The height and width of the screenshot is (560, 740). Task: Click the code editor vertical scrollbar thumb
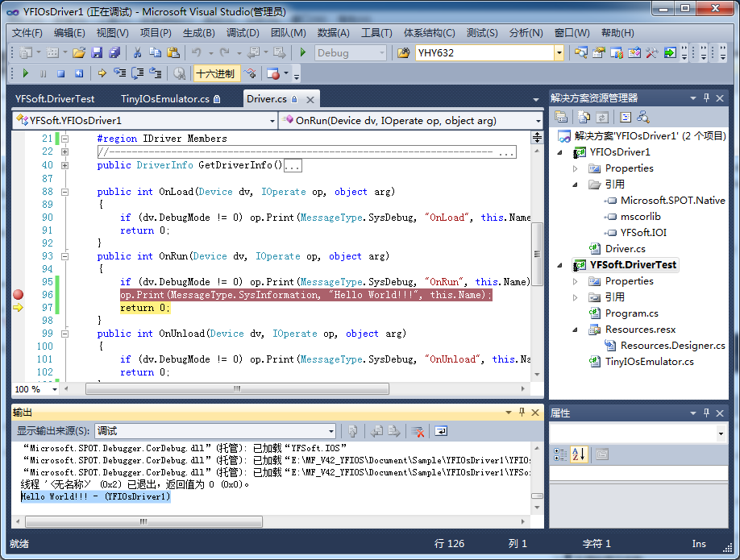(537, 255)
